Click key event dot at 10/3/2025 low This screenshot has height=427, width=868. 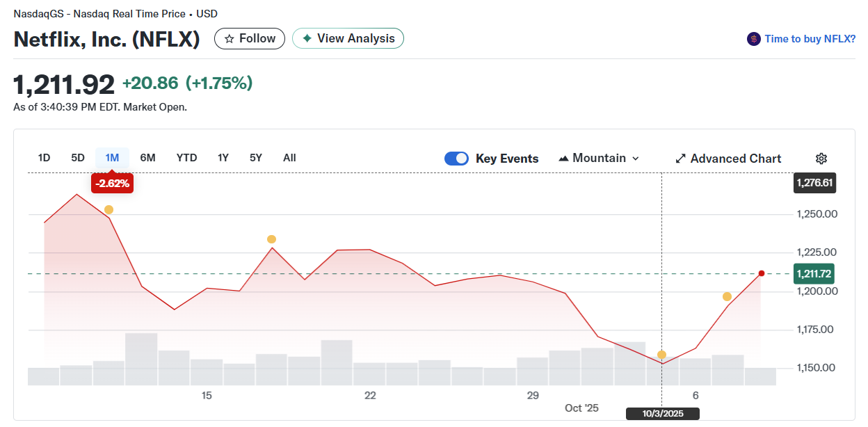pyautogui.click(x=661, y=355)
